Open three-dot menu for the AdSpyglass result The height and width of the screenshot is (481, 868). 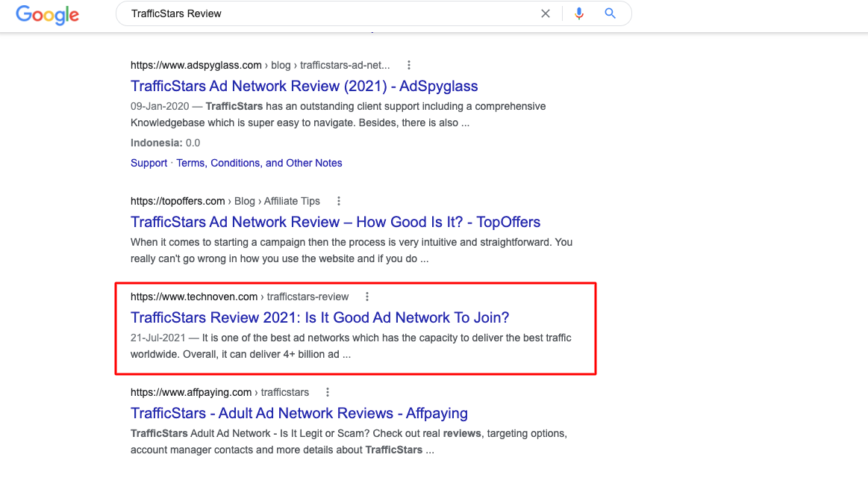(408, 65)
